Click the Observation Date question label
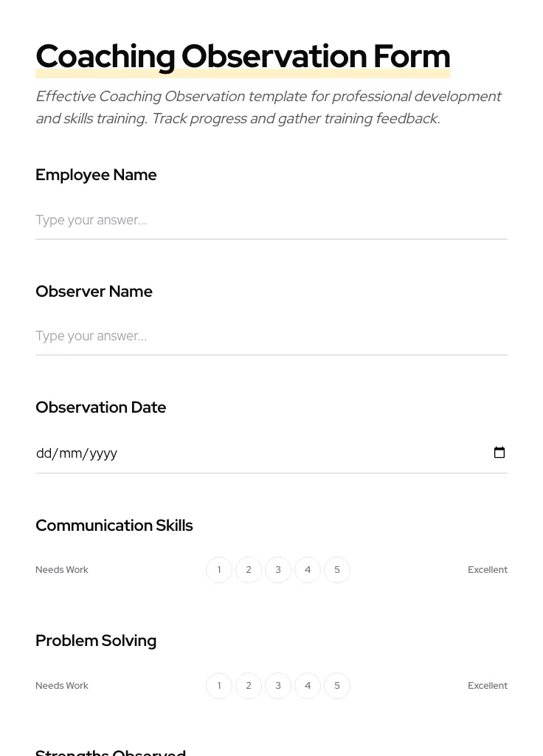543x756 pixels. (100, 408)
